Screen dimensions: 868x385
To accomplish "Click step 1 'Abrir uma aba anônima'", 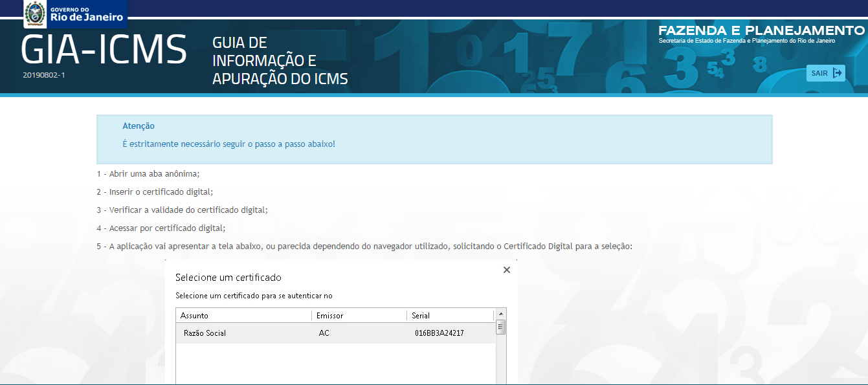I will (x=148, y=174).
